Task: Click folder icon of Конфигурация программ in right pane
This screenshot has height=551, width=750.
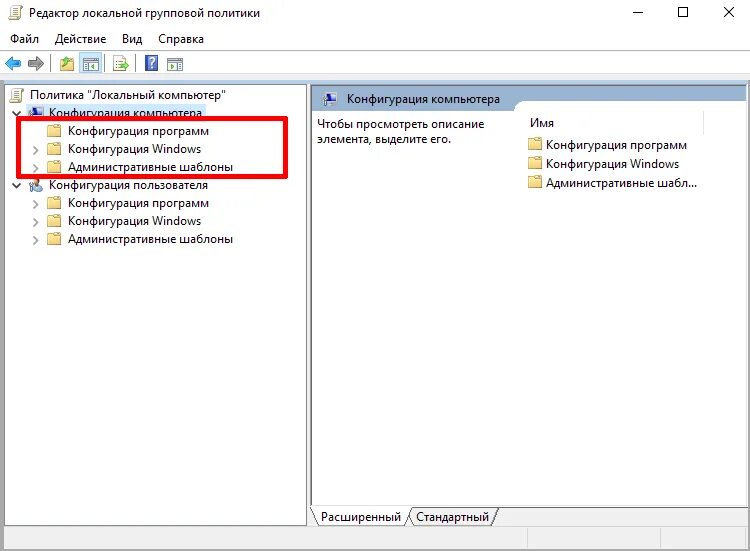Action: click(535, 144)
